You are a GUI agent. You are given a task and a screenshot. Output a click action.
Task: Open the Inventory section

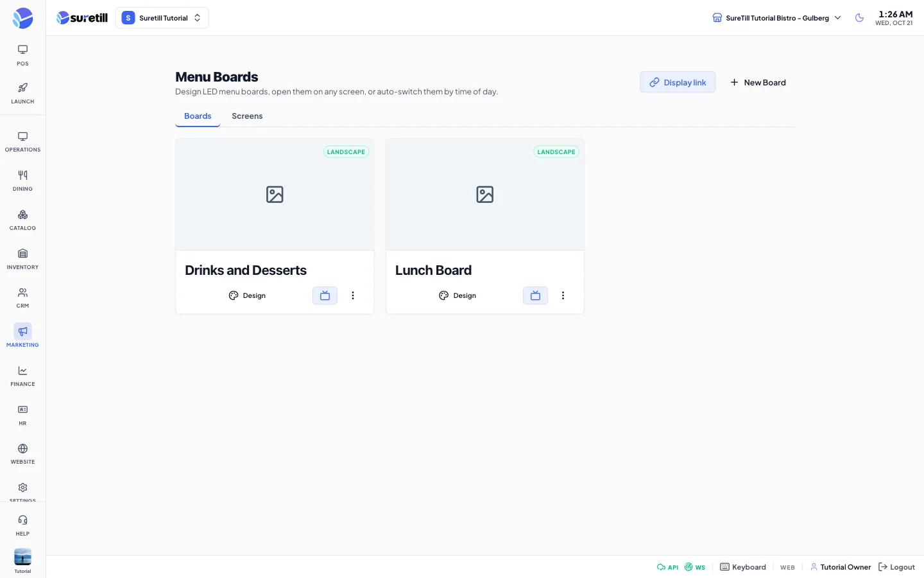(x=22, y=259)
